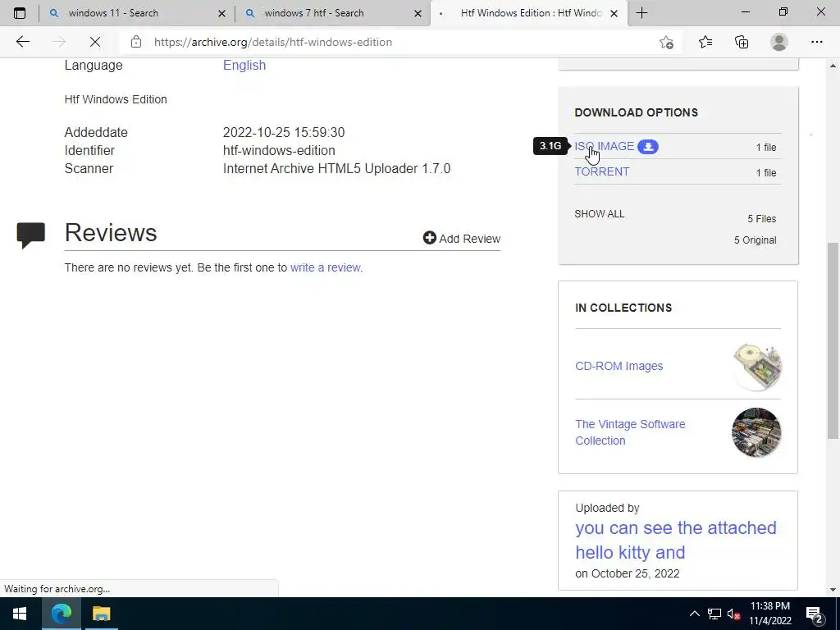The image size is (840, 630).
Task: Open the English language link
Action: tap(244, 66)
